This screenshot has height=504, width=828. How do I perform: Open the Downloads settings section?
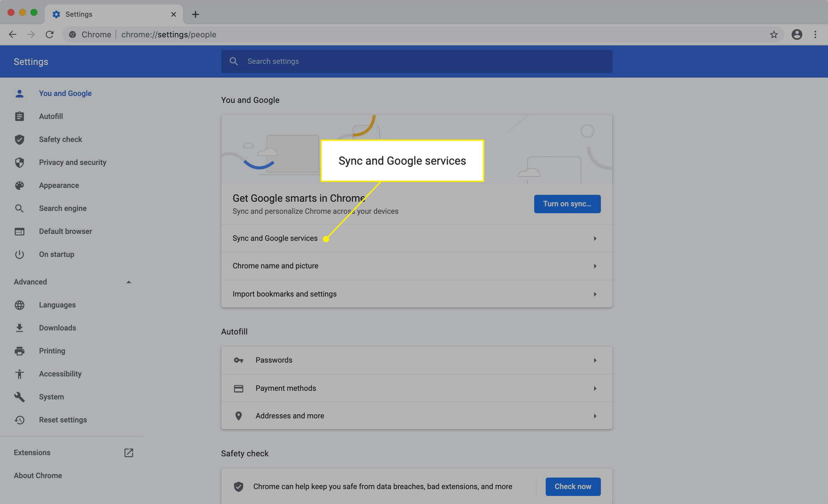[x=57, y=328]
